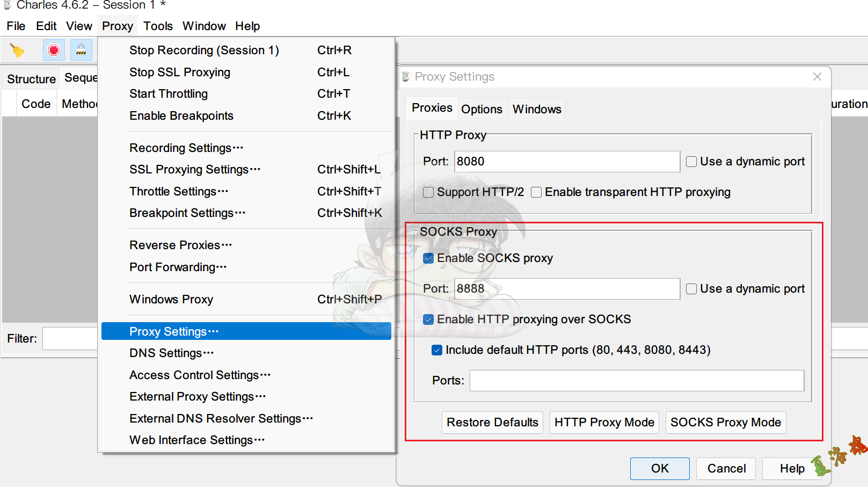Viewport: 868px width, 487px height.
Task: Switch to the Options tab
Action: tap(482, 109)
